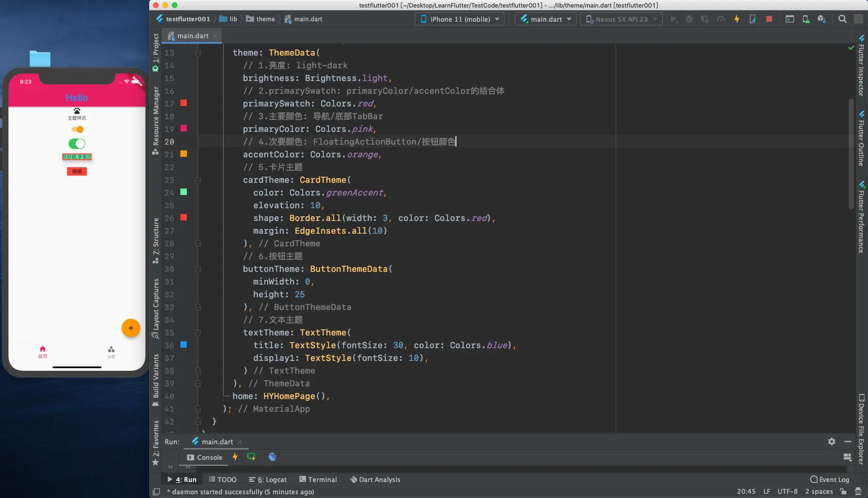868x498 pixels.
Task: Toggle the orange switch in simulator
Action: click(x=77, y=130)
